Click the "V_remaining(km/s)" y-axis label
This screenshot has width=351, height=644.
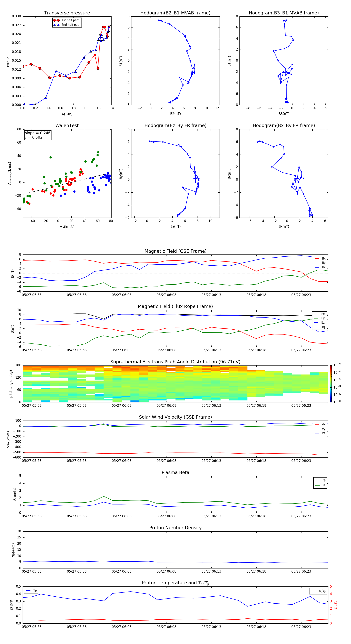[x=10, y=173]
